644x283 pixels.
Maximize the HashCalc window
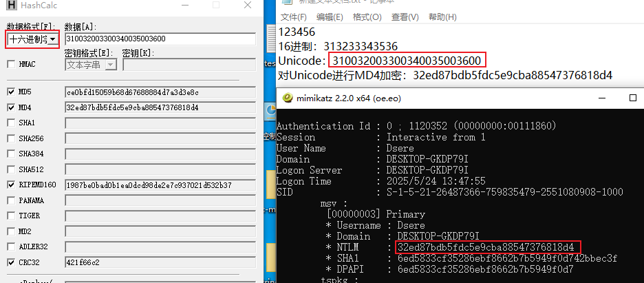tap(216, 6)
